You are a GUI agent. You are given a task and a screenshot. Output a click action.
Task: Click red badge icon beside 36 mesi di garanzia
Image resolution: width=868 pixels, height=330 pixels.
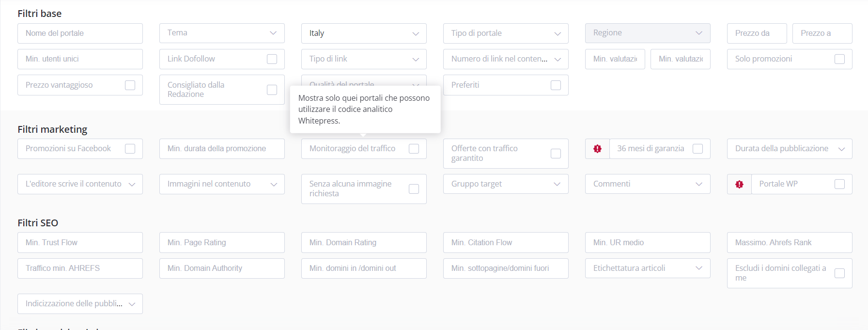[597, 149]
